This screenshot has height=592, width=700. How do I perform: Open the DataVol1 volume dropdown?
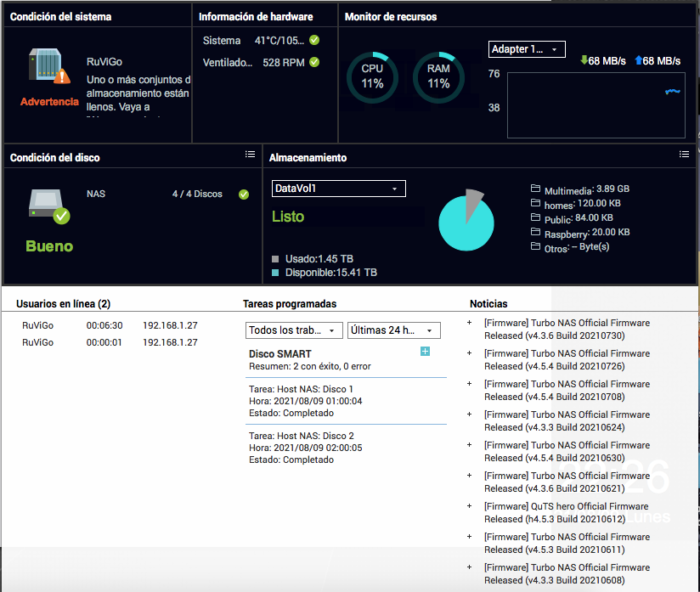[338, 189]
